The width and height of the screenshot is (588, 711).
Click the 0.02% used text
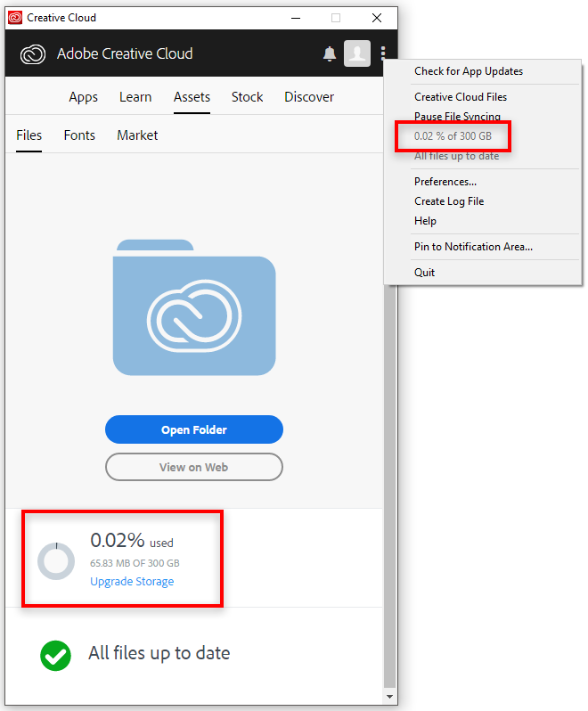pyautogui.click(x=132, y=541)
